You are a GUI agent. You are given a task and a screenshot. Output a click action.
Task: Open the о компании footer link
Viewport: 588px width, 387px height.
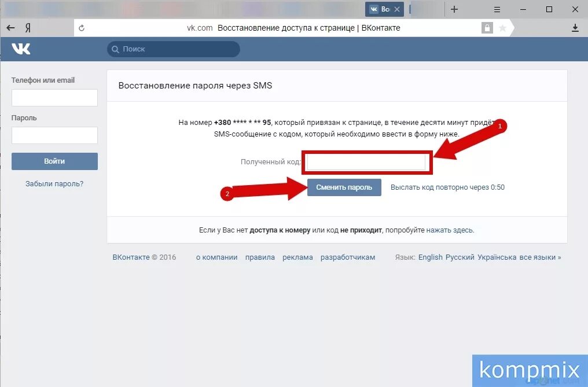click(x=217, y=257)
